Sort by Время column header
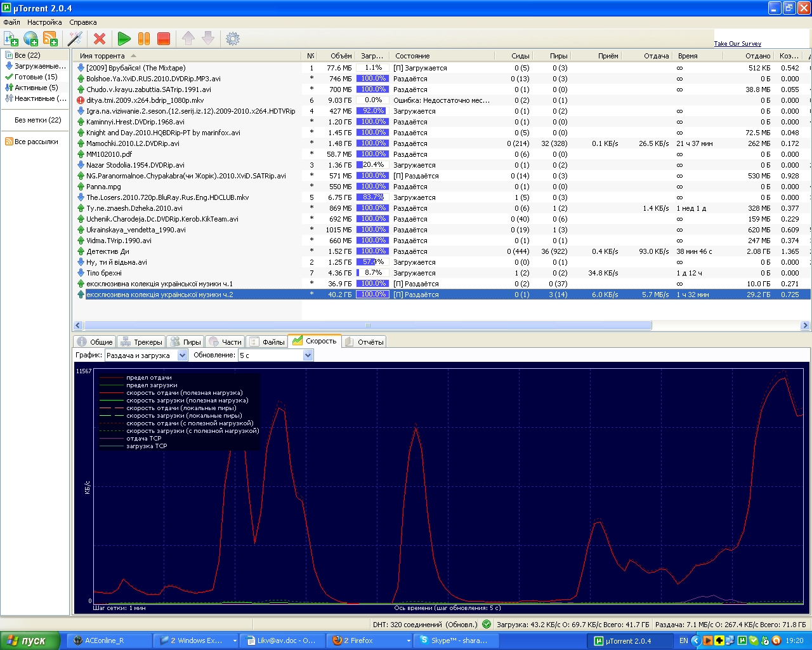Image resolution: width=812 pixels, height=650 pixels. (697, 56)
